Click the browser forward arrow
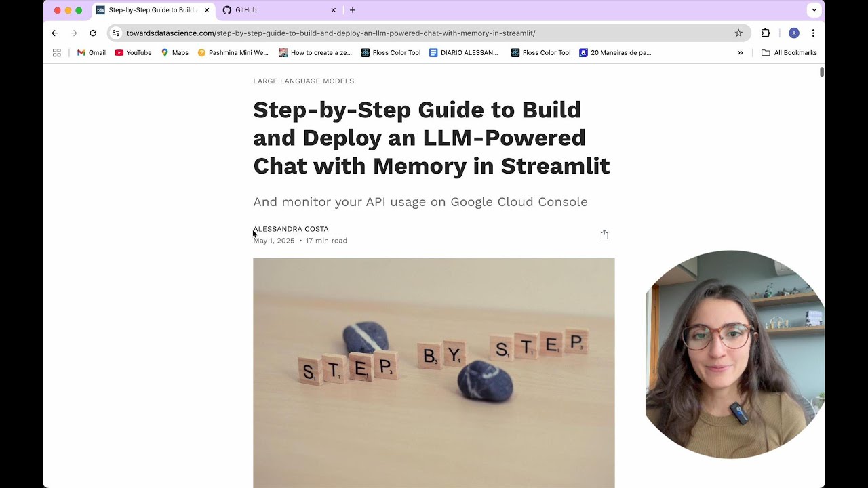This screenshot has height=488, width=868. (74, 33)
